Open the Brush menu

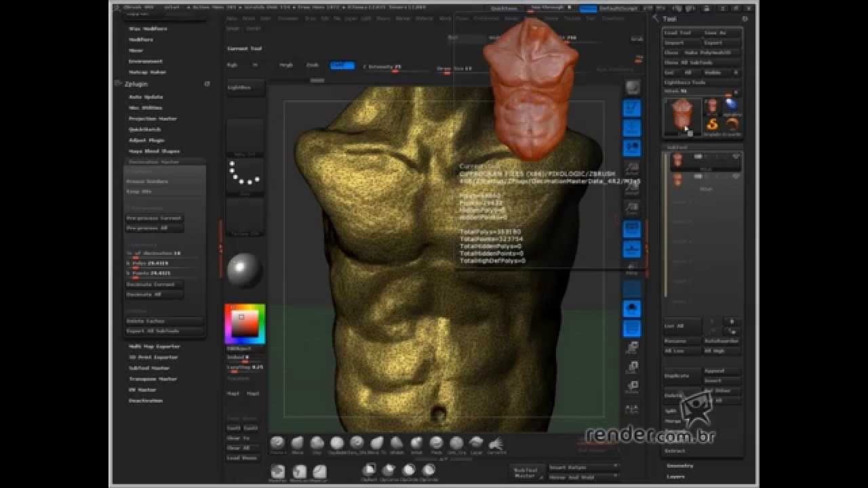pos(249,18)
